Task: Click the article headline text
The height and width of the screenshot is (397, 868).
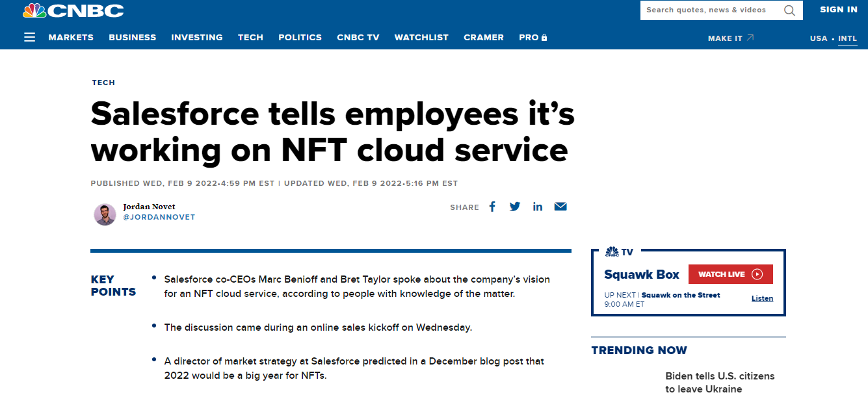Action: (x=333, y=132)
